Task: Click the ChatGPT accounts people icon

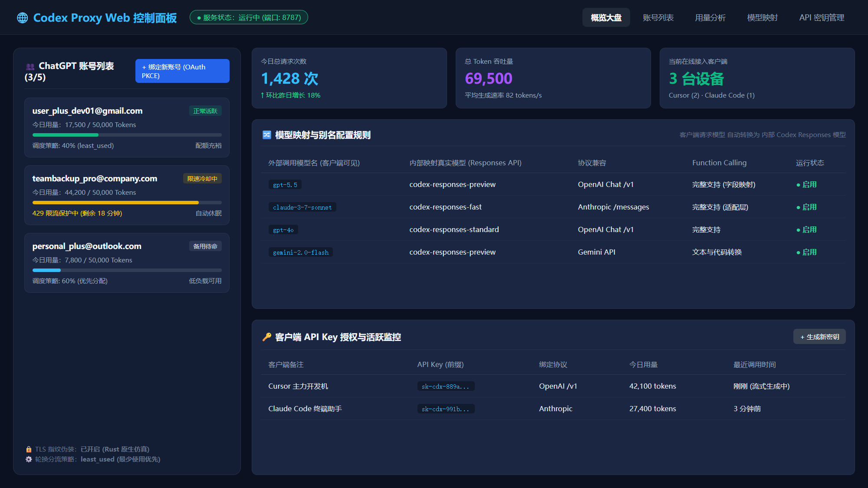Action: pyautogui.click(x=30, y=66)
